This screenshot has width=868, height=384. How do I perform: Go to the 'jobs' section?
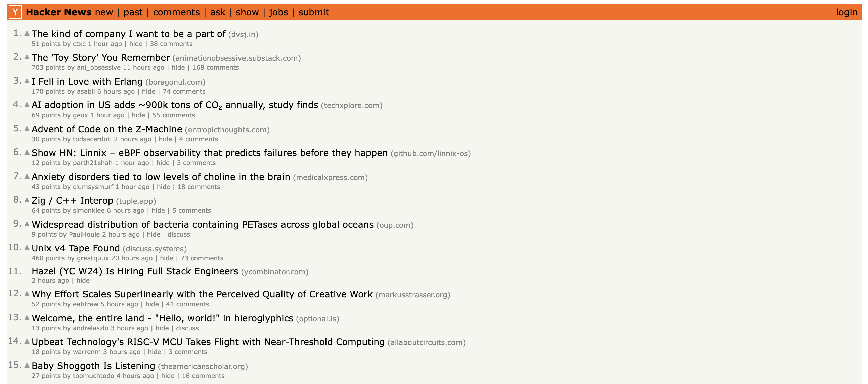pyautogui.click(x=278, y=12)
